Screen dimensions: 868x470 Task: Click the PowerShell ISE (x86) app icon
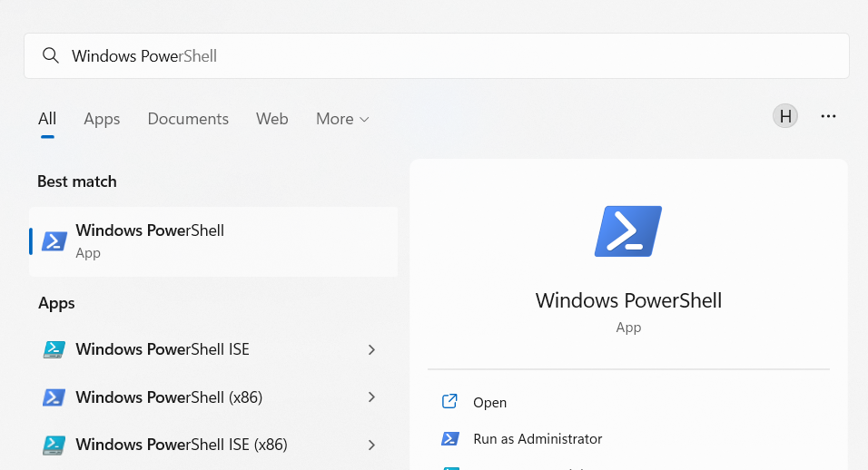pyautogui.click(x=54, y=445)
